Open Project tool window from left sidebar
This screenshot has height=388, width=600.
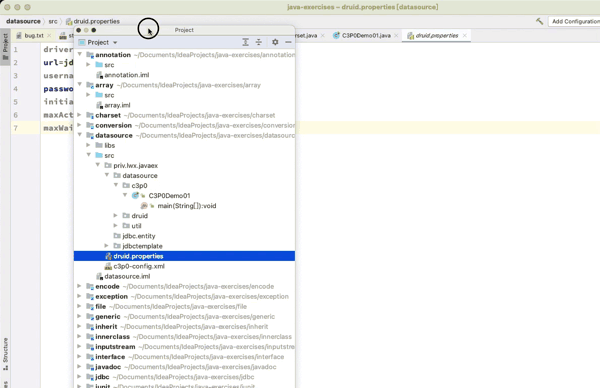coord(5,47)
